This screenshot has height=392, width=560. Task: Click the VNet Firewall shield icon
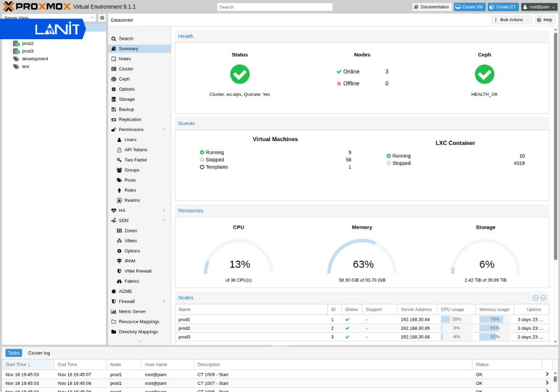pyautogui.click(x=119, y=271)
